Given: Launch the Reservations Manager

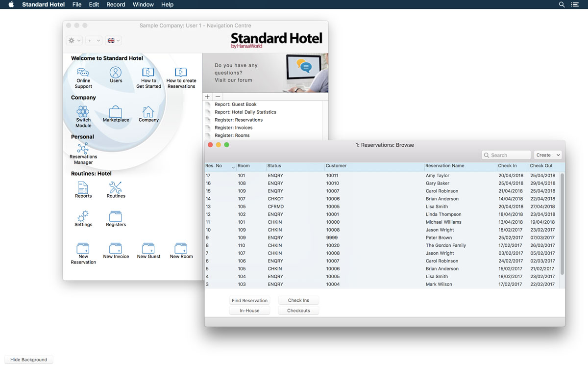Looking at the screenshot, I should (83, 149).
